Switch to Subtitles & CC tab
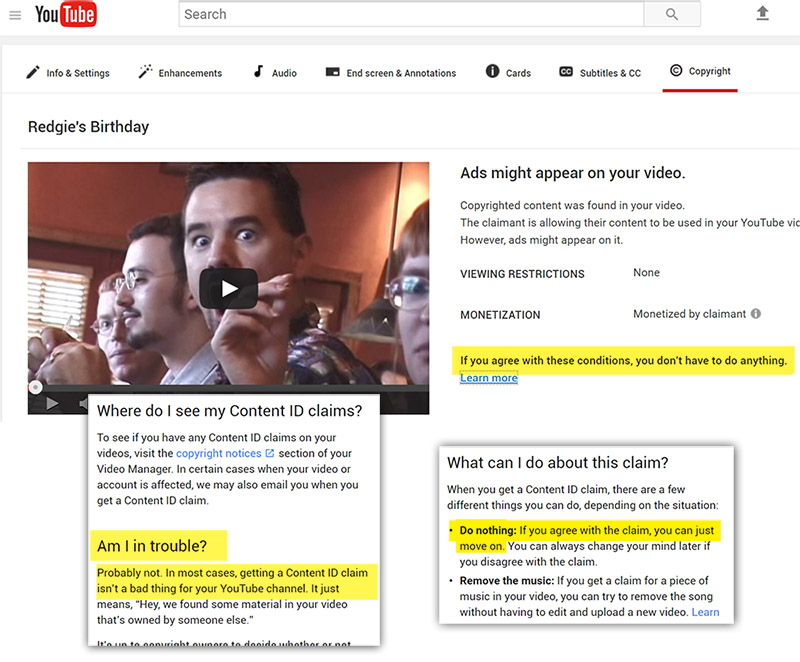This screenshot has width=800, height=662. [x=600, y=73]
